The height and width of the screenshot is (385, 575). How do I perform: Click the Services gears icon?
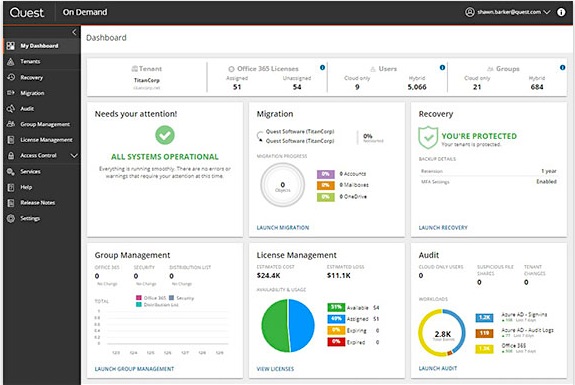click(x=11, y=171)
